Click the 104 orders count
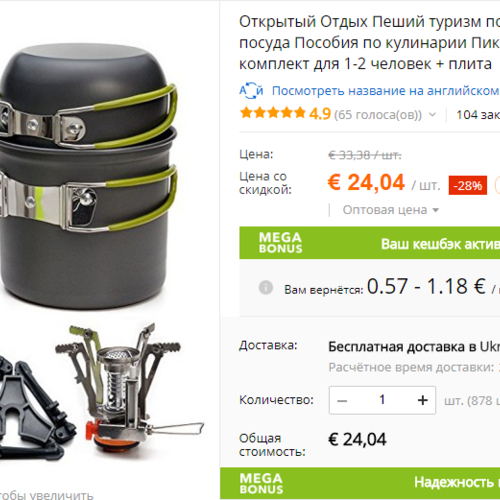 pos(478,115)
